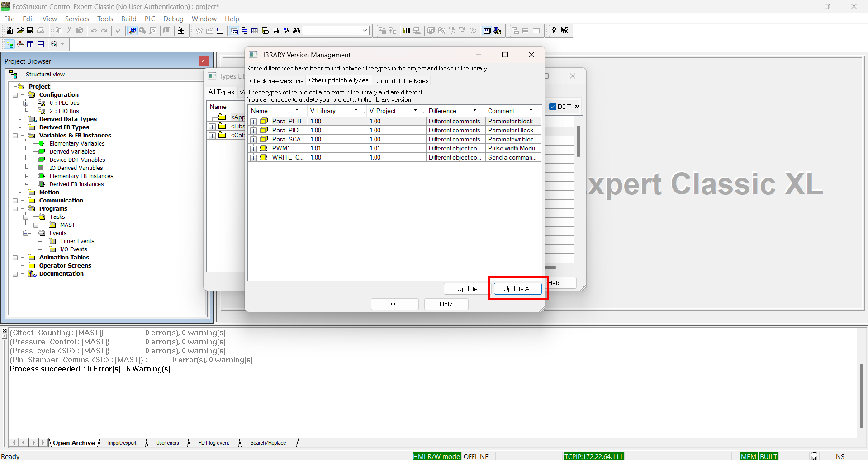Select the Derived FB Types tree item
This screenshot has width=868, height=460.
[64, 127]
